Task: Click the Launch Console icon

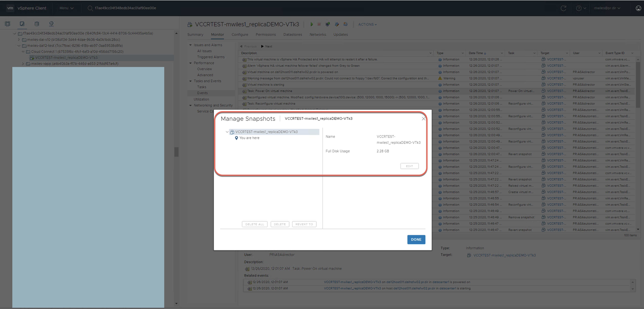Action: click(x=328, y=24)
